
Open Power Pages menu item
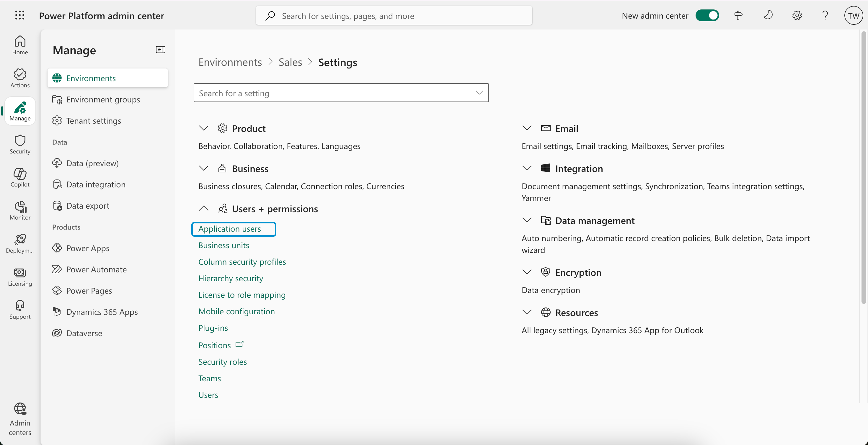(107, 290)
